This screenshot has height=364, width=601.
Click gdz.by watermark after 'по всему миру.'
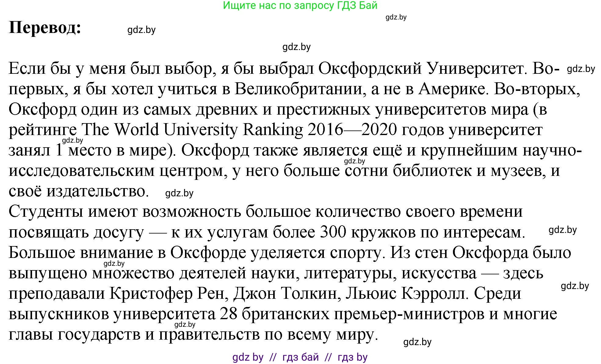click(x=417, y=342)
